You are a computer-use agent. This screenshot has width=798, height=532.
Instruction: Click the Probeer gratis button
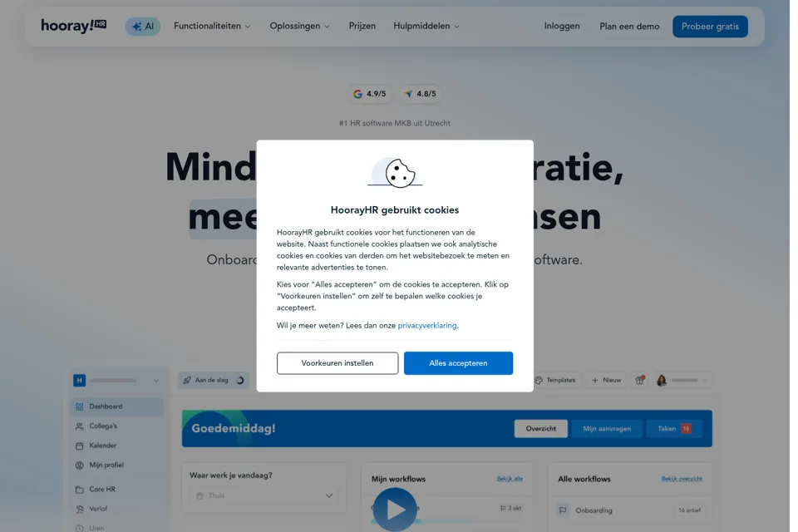[x=710, y=27]
